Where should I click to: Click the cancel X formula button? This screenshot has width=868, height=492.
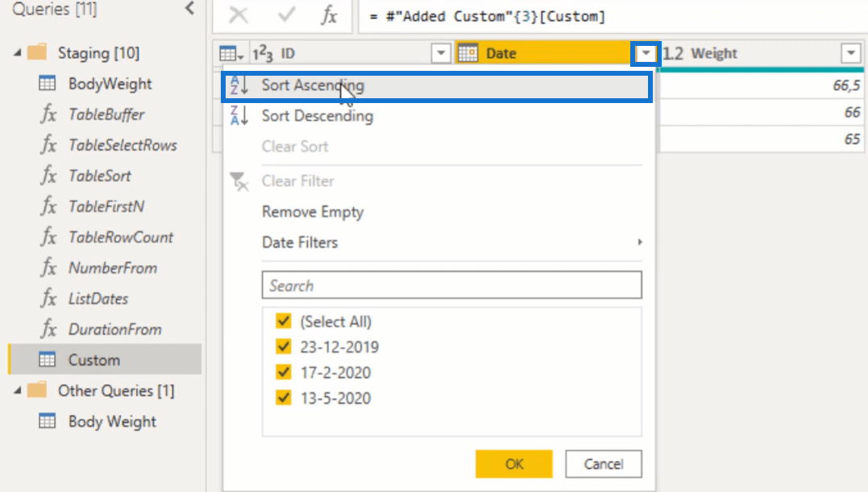[239, 15]
